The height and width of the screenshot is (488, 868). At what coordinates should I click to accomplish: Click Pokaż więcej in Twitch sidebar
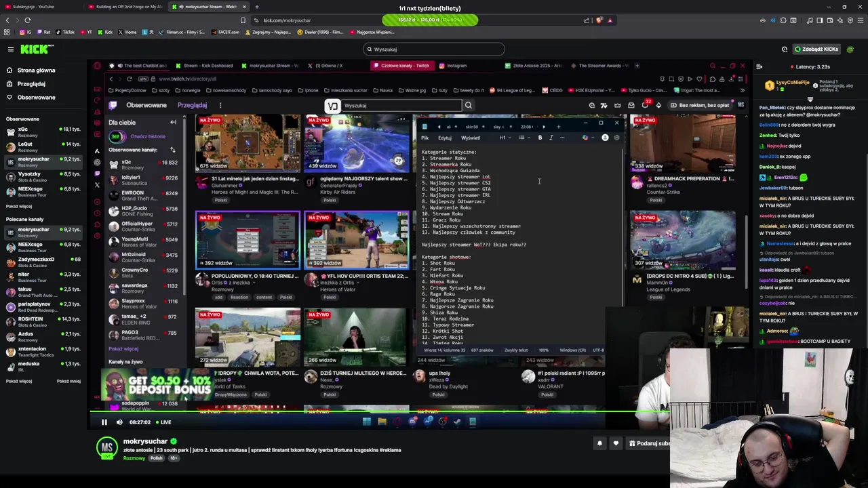point(123,349)
